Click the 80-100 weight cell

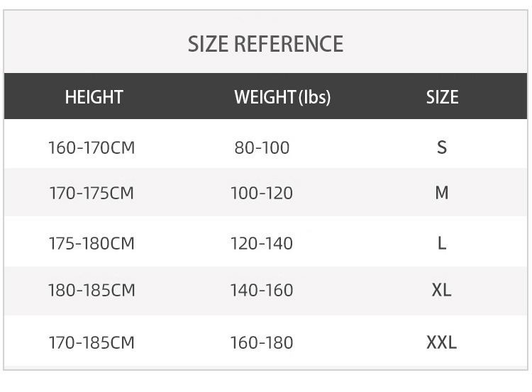[x=262, y=147]
